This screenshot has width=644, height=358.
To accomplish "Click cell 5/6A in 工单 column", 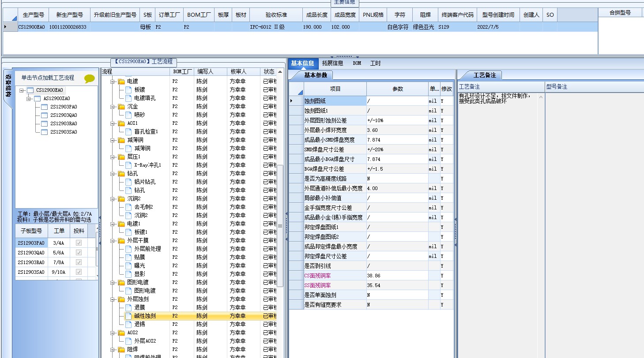I will point(58,253).
